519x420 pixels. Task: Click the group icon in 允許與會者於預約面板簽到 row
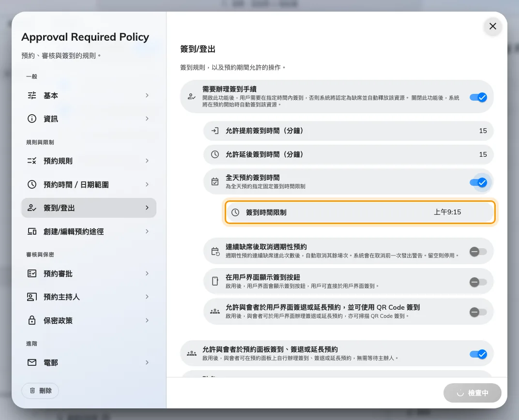192,353
